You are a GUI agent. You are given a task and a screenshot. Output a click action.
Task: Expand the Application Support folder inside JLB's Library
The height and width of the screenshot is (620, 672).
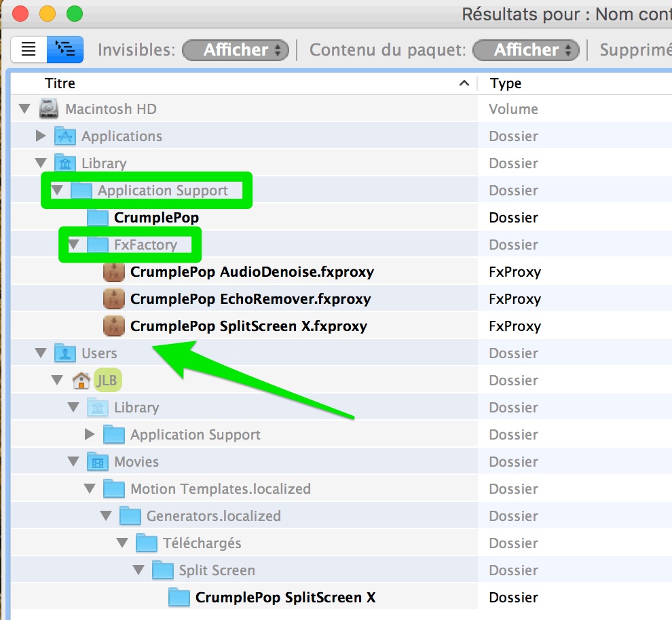point(90,434)
